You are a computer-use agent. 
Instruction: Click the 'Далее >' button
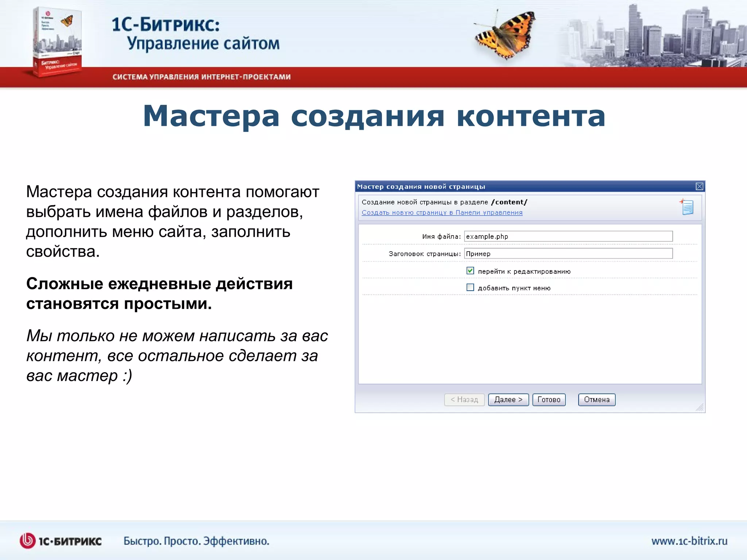click(508, 400)
